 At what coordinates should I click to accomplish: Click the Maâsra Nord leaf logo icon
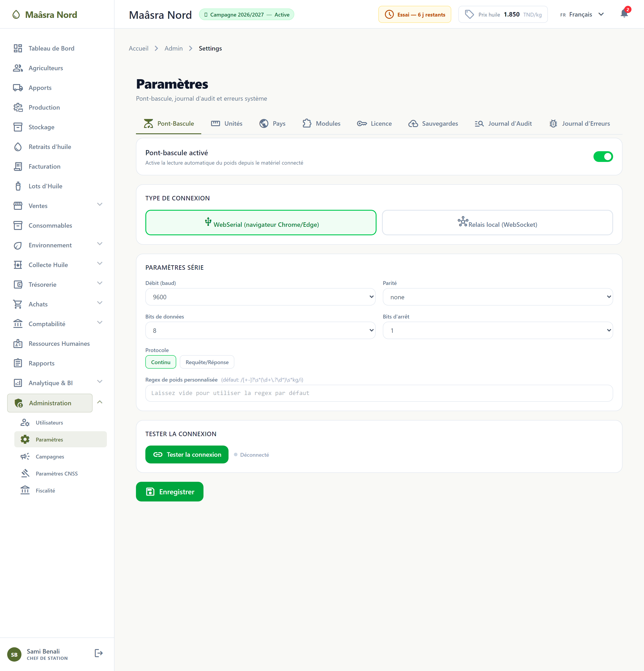tap(16, 14)
